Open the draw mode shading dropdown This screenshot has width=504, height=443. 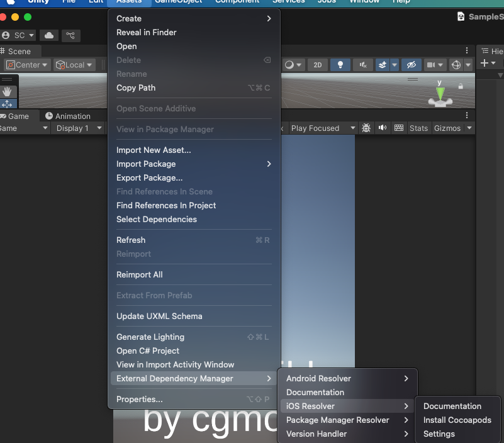tap(293, 65)
